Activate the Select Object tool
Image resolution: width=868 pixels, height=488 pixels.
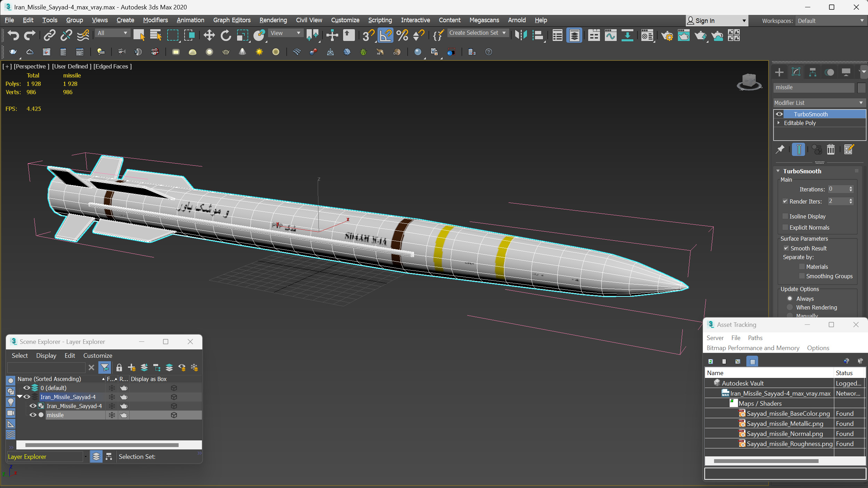139,35
